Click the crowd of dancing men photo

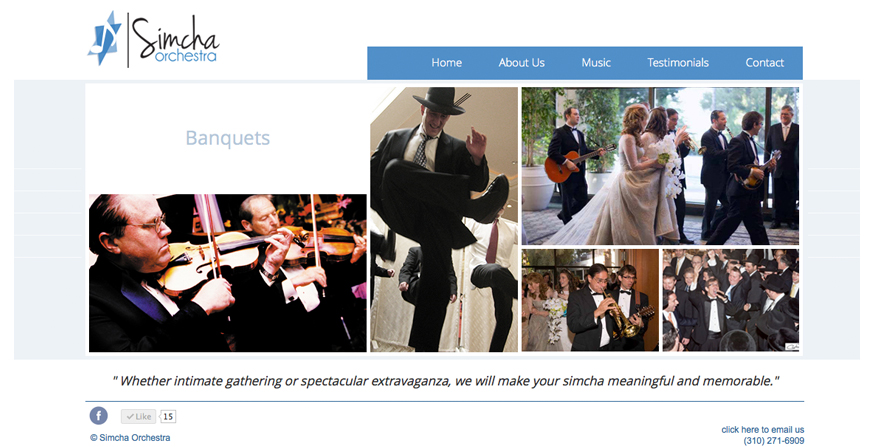(730, 300)
